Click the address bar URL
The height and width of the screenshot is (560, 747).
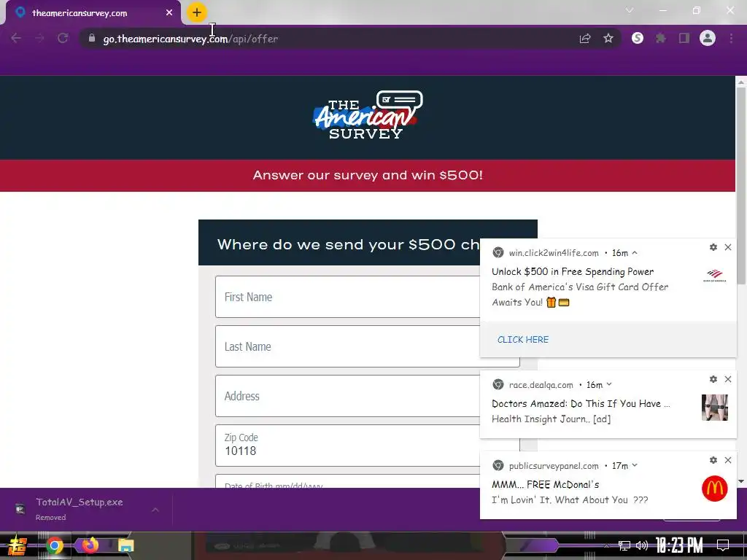click(x=190, y=39)
